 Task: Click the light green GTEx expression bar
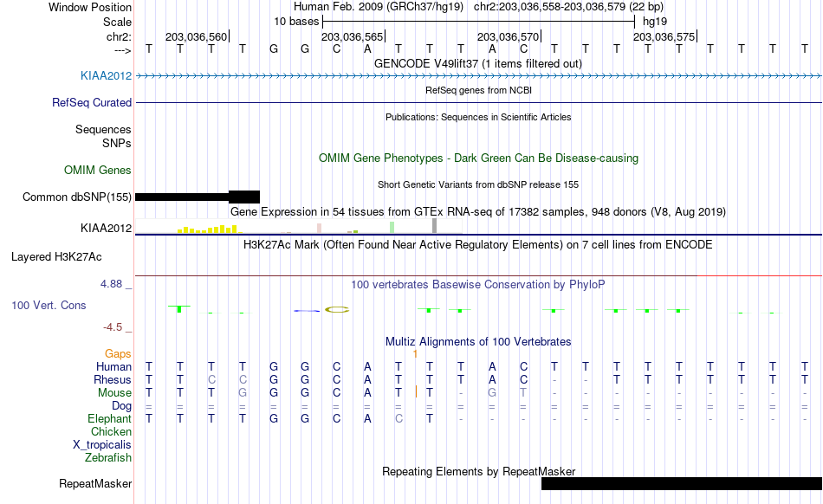coord(392,228)
